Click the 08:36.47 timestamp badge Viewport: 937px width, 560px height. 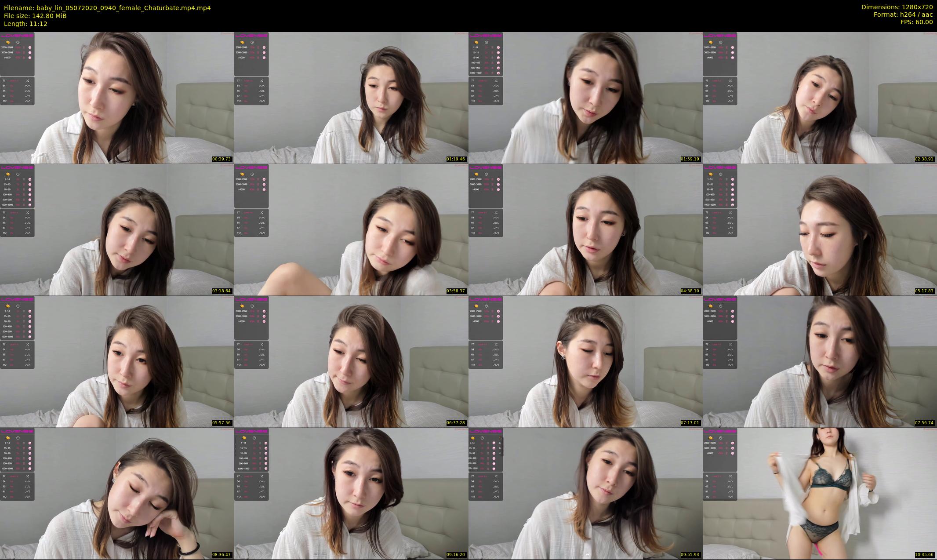tap(222, 555)
